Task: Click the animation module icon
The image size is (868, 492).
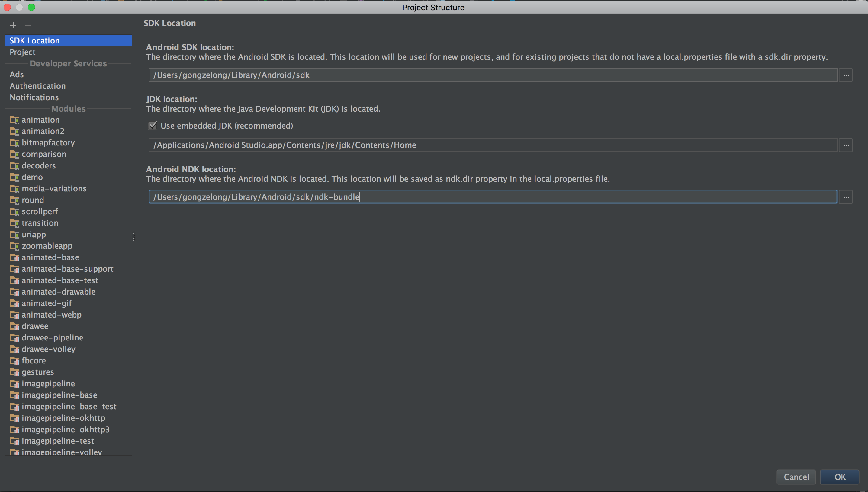Action: point(14,120)
